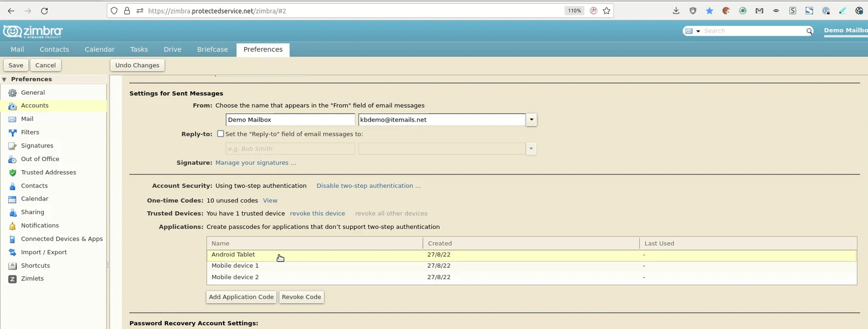Click the Cancel button
The image size is (868, 329).
(x=46, y=65)
